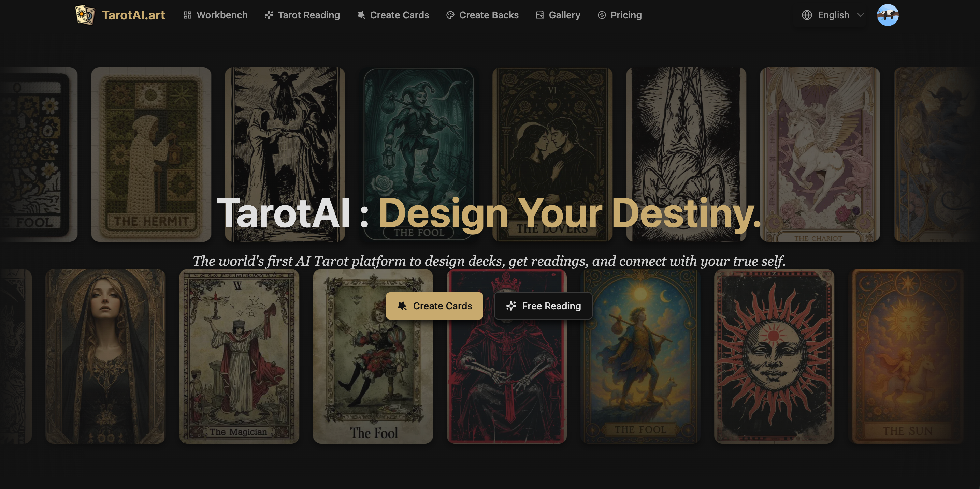Open the Pricing page link
Viewport: 980px width, 489px height.
point(626,15)
